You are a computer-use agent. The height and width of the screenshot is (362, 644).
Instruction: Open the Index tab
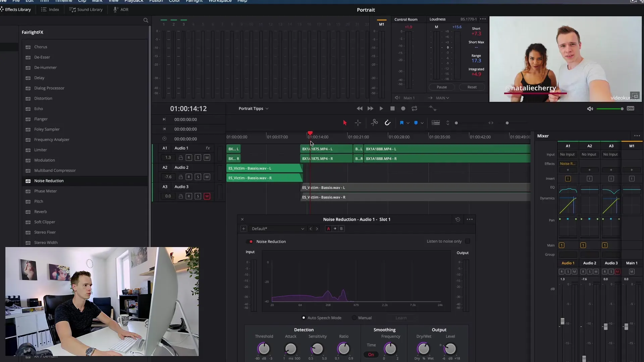click(x=50, y=9)
